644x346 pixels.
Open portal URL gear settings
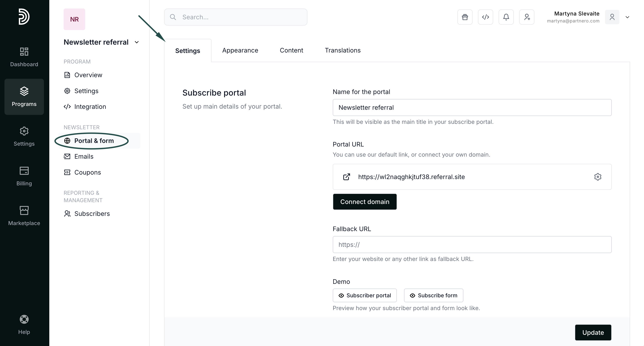point(597,177)
